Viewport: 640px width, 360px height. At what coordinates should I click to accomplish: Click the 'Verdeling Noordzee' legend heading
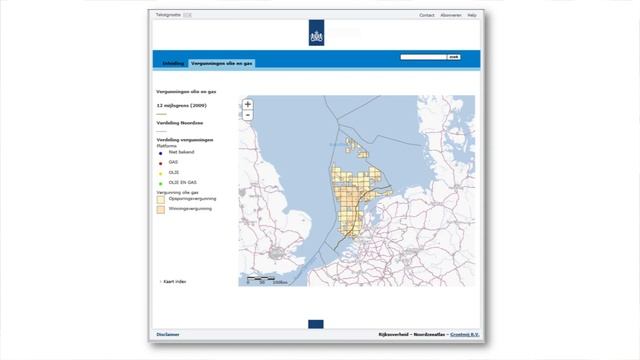[180, 123]
